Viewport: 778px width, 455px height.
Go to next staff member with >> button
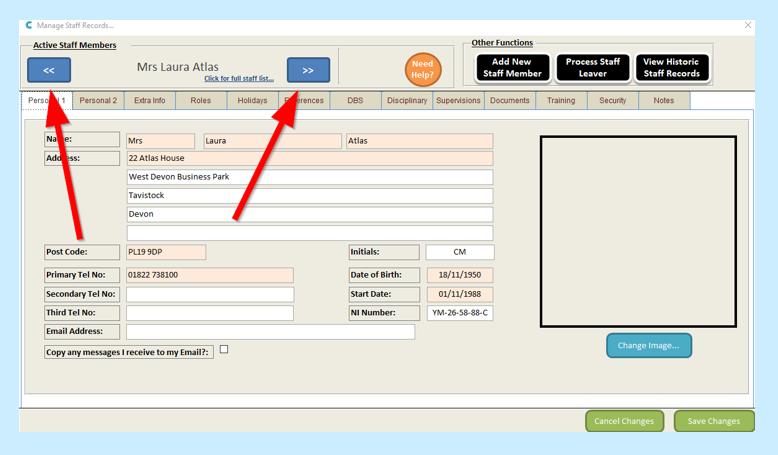308,70
